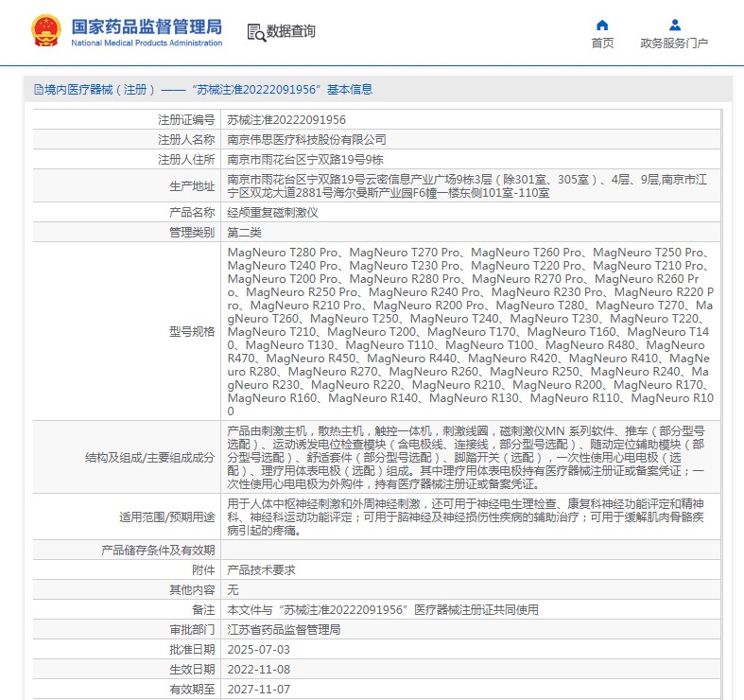Click the 批准日期 label cell
The width and height of the screenshot is (744, 700).
point(127,650)
